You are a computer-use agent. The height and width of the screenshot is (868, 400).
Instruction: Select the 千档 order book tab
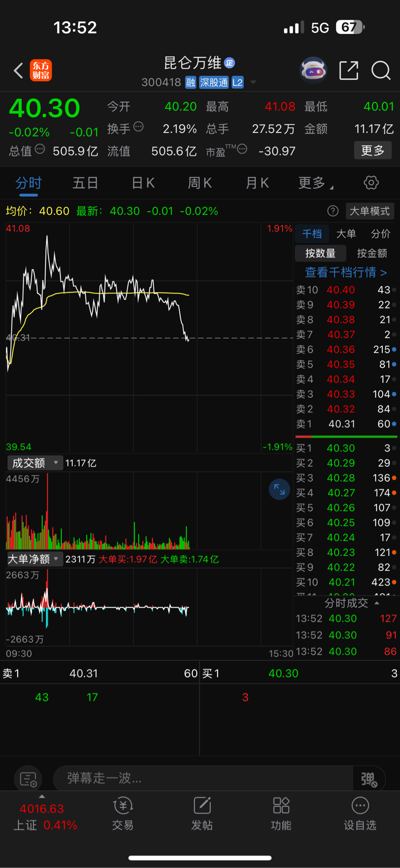(312, 234)
